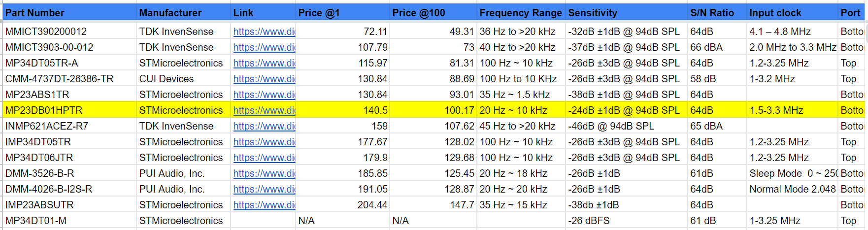Select the Price @100 cell 49.31
868x230 pixels.
pos(434,32)
